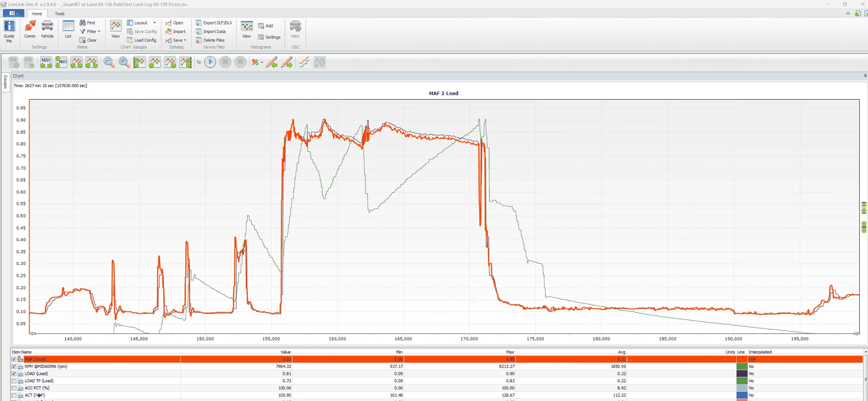Open Comm settings
The width and height of the screenshot is (868, 401).
click(x=30, y=30)
